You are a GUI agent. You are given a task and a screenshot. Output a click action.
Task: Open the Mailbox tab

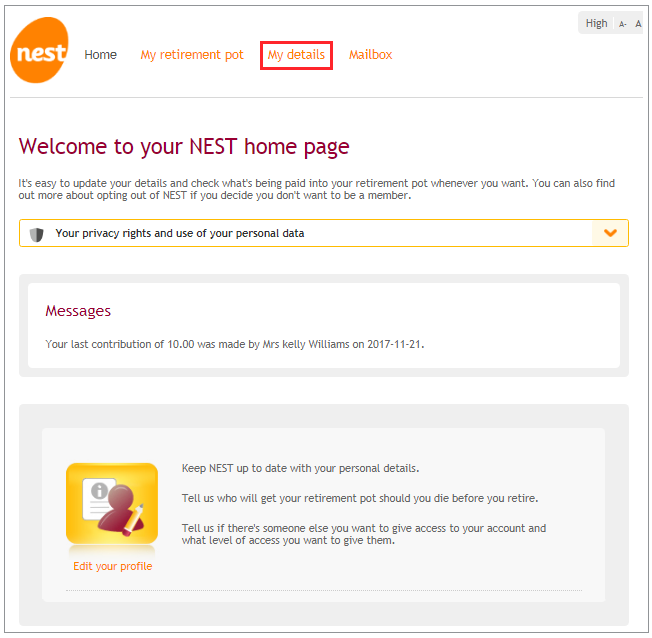(370, 54)
